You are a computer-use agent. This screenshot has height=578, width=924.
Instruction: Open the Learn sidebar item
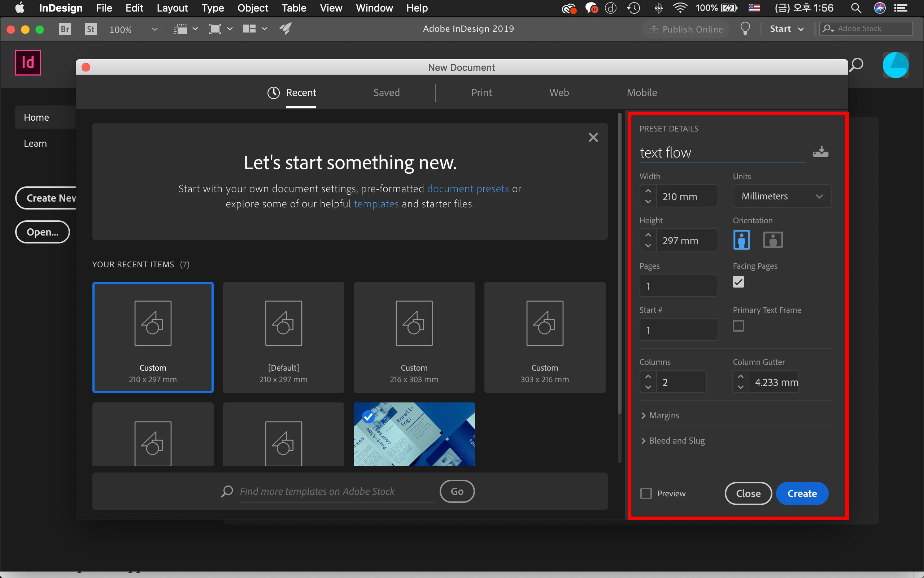pos(35,143)
